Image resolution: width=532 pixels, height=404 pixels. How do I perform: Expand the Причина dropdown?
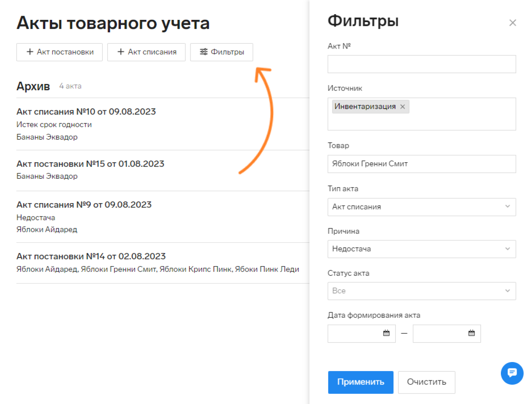pyautogui.click(x=421, y=249)
